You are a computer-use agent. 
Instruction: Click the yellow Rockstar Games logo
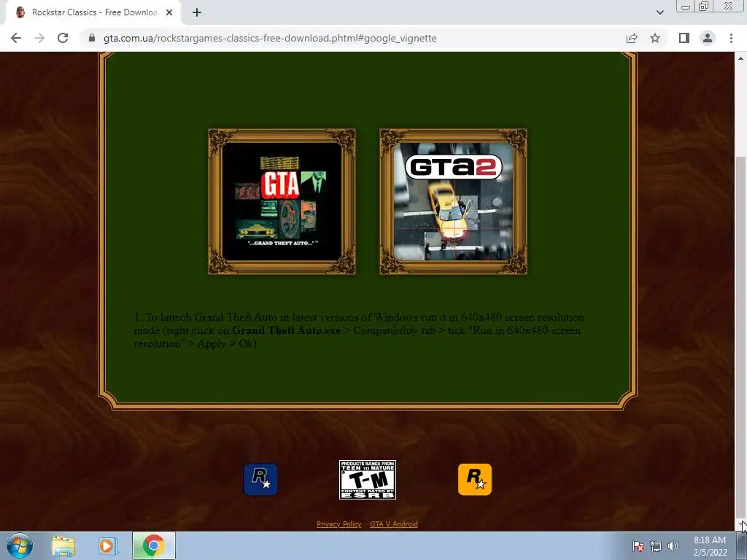[475, 479]
